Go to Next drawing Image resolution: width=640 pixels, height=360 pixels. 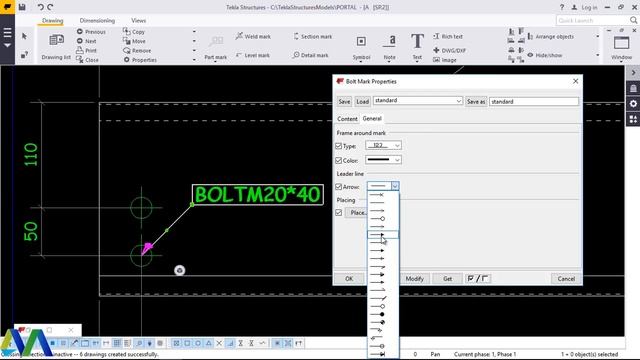point(87,41)
